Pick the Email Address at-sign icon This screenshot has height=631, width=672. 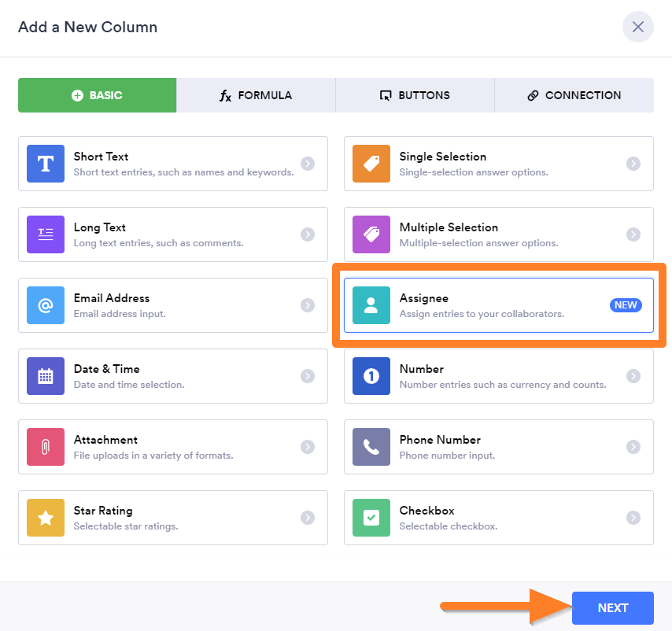[x=46, y=305]
